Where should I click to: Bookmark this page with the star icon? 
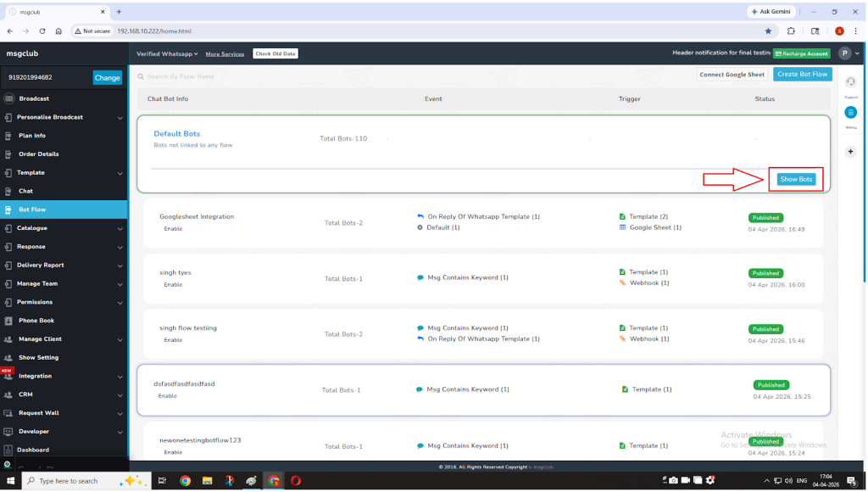tap(768, 31)
